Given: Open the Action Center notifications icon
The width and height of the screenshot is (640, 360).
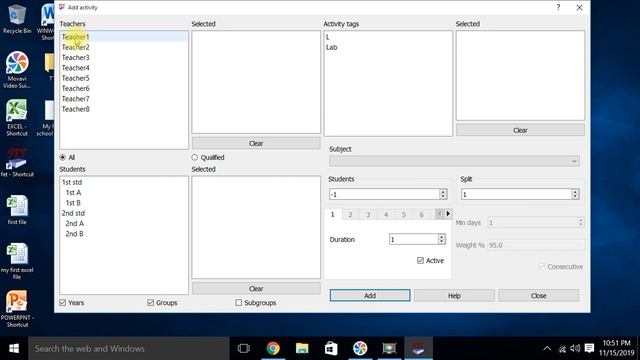Looking at the screenshot, I should click(x=589, y=349).
